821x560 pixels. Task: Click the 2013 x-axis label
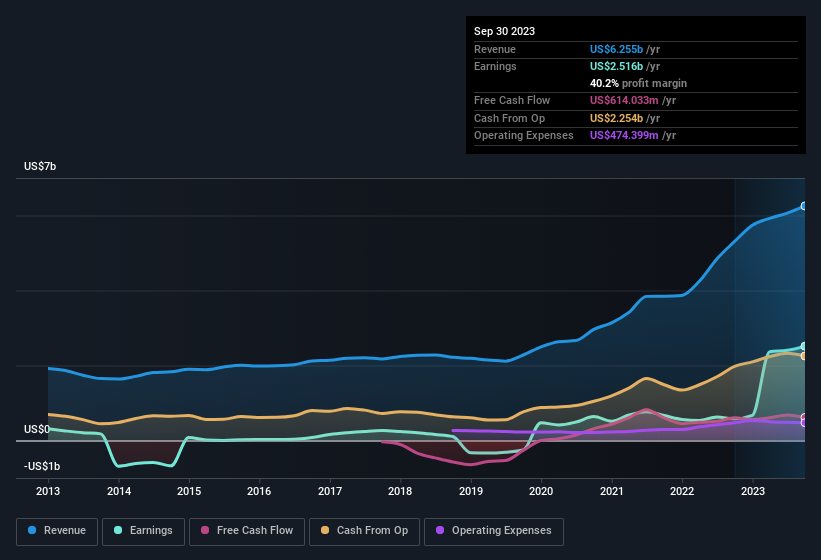48,491
